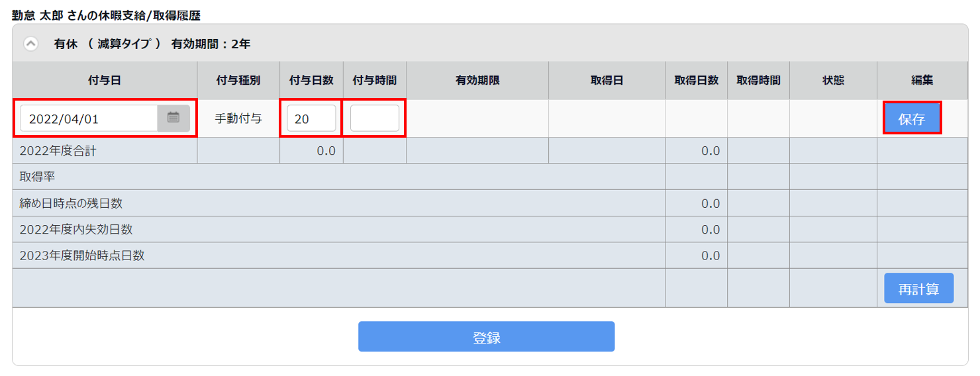Click the 状態 column header
This screenshot has height=376, width=980.
point(833,80)
